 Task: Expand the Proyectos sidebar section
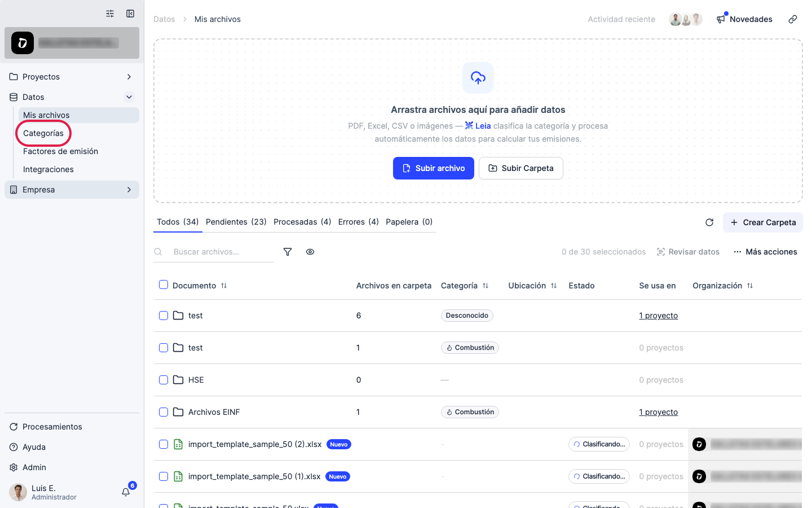pyautogui.click(x=72, y=77)
